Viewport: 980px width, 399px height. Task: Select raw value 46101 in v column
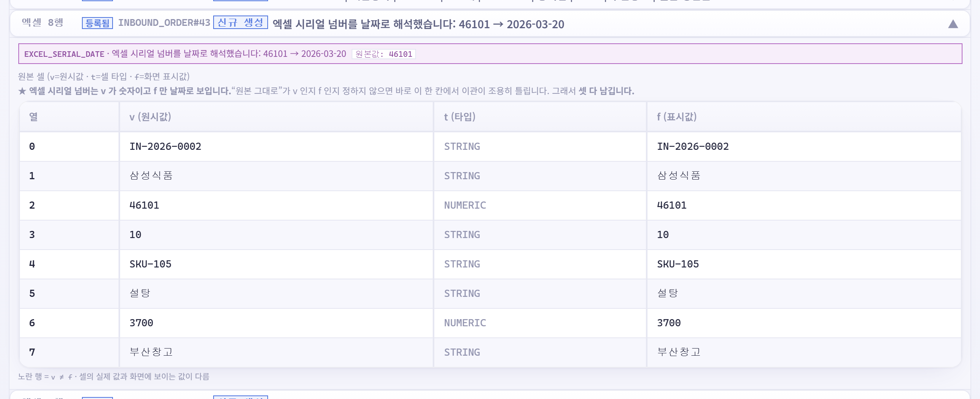pyautogui.click(x=144, y=205)
